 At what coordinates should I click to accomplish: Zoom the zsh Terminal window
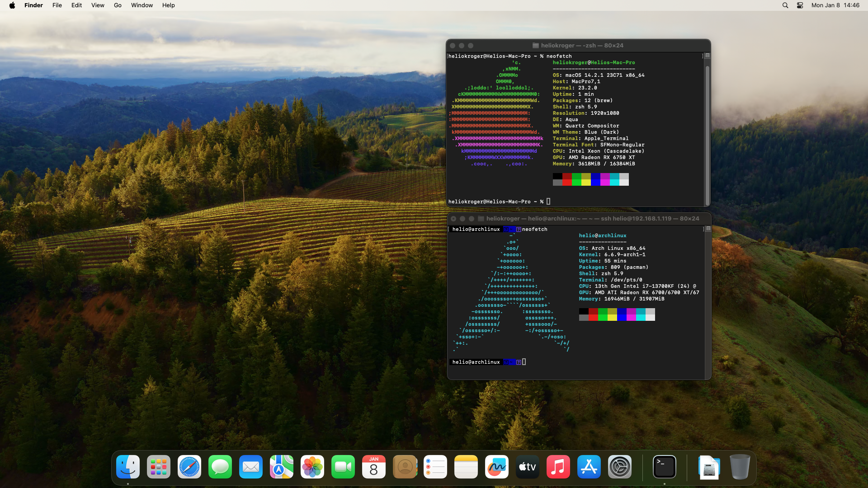pos(471,46)
